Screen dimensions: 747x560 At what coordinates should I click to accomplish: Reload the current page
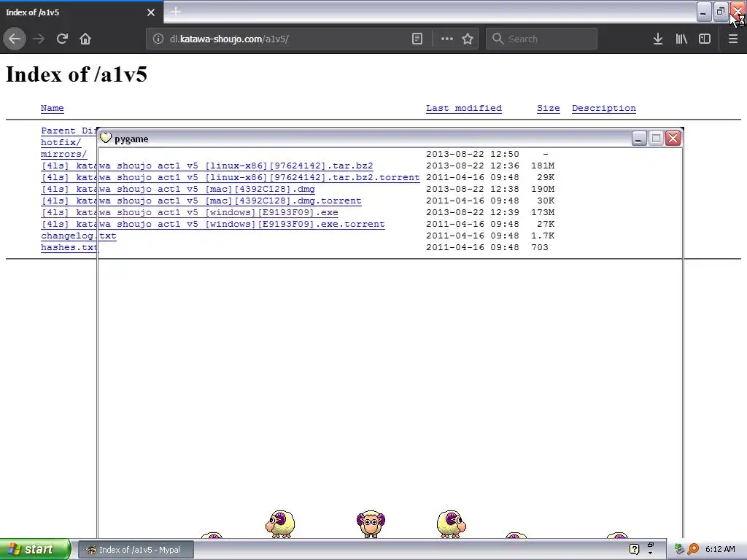[62, 39]
